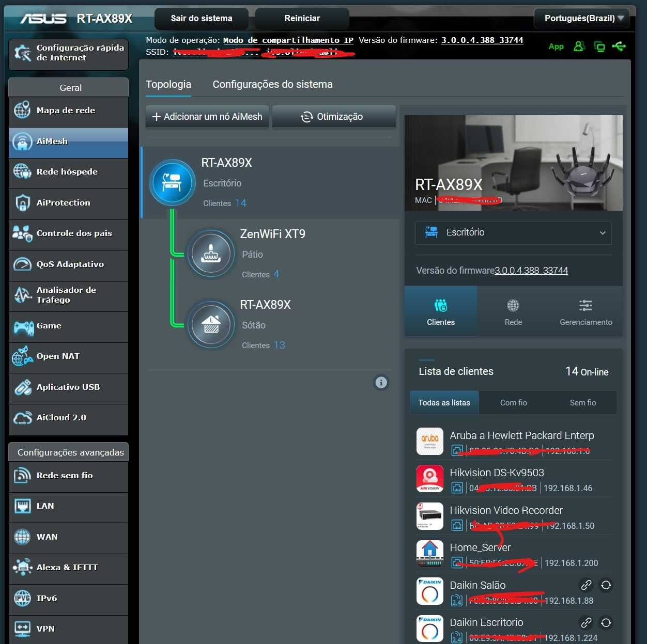The width and height of the screenshot is (647, 644).
Task: Click the Daikin Salão device icon
Action: (x=430, y=591)
